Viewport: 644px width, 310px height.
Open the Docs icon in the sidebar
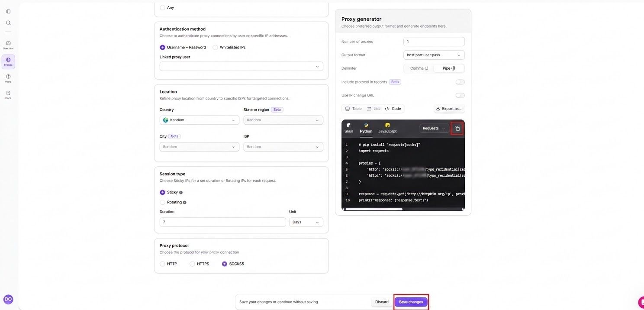[x=8, y=94]
